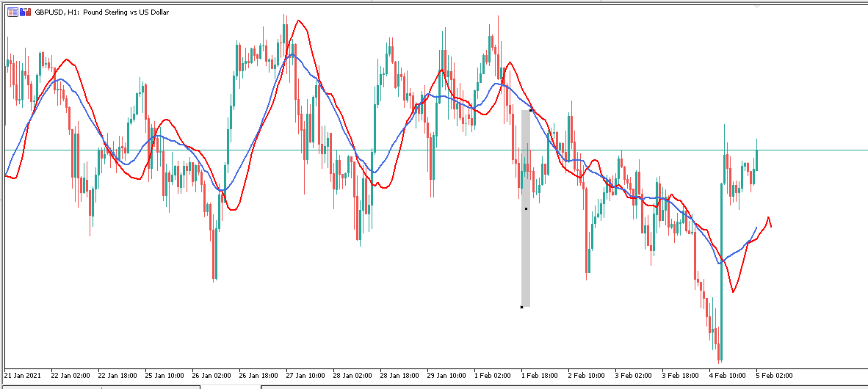
Task: Click the '2 Feb 10:00' time label
Action: tap(586, 375)
